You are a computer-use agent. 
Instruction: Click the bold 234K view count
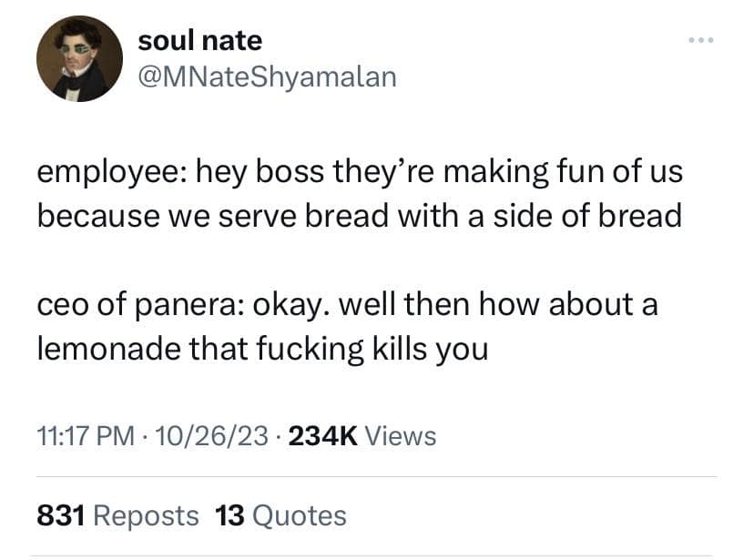[321, 436]
